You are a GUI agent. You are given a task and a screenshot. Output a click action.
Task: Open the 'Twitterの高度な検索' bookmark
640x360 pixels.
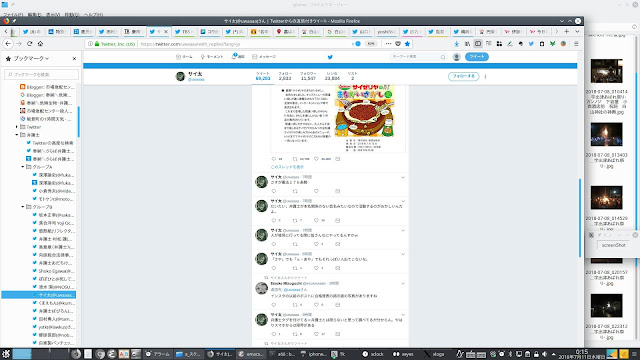53,143
